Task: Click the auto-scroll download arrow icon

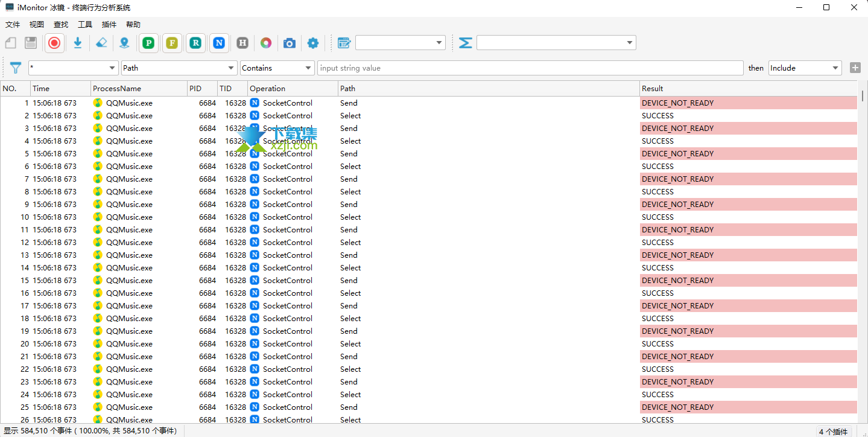Action: pyautogui.click(x=78, y=43)
